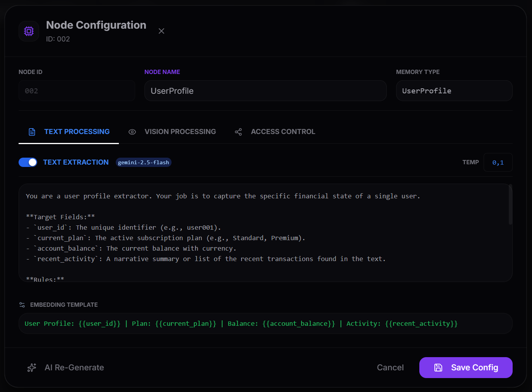Click inside the Node ID field
This screenshot has width=532, height=392.
(77, 91)
